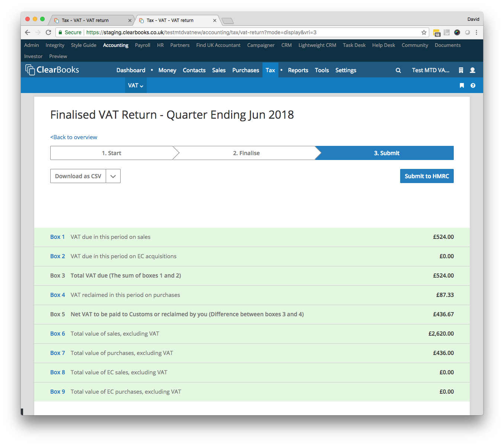The width and height of the screenshot is (504, 445).
Task: Open the Settings menu
Action: point(346,70)
